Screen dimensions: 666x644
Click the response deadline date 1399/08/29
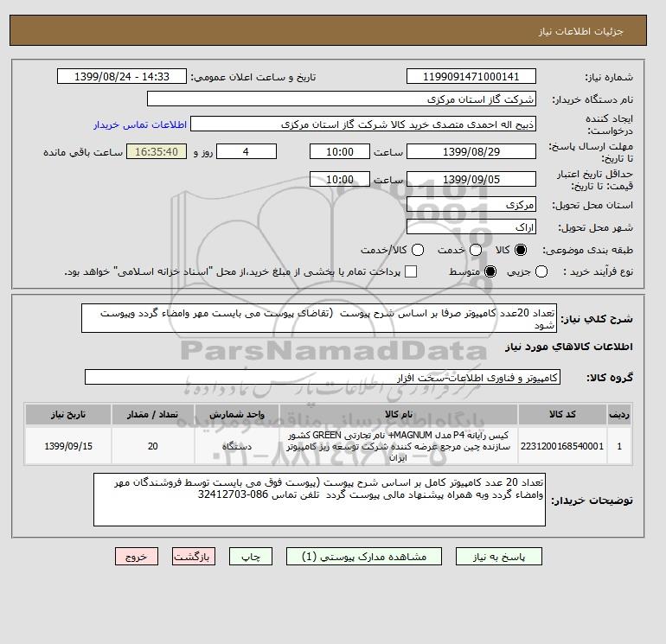471,151
